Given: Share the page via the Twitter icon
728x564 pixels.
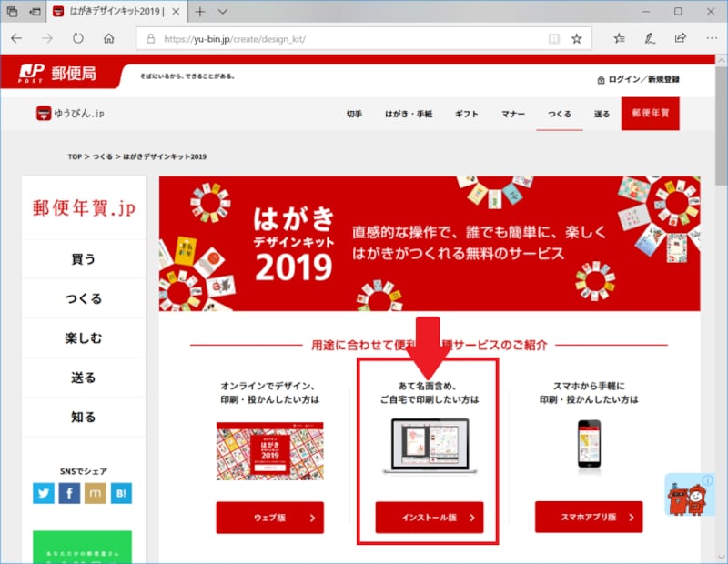Looking at the screenshot, I should coord(43,494).
